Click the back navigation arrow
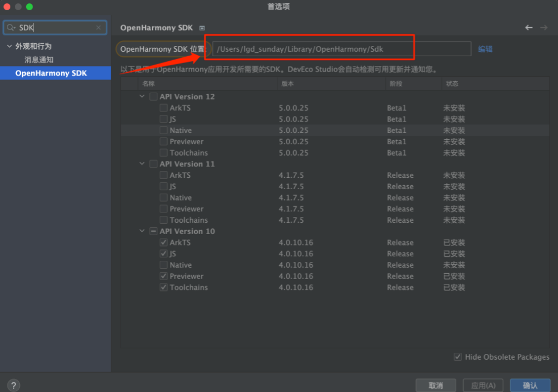 (529, 28)
